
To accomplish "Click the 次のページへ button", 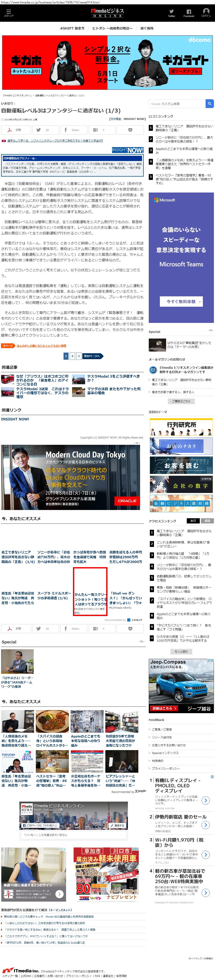I will click(x=93, y=356).
